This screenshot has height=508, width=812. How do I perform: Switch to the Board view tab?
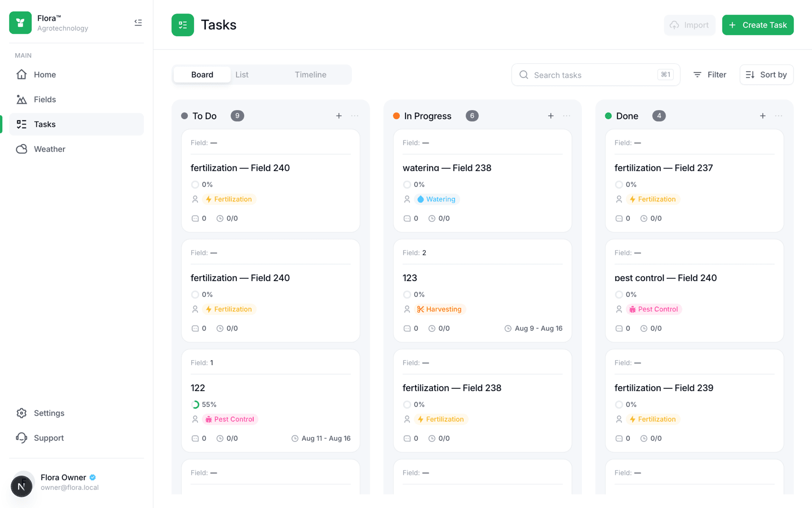[x=202, y=75]
